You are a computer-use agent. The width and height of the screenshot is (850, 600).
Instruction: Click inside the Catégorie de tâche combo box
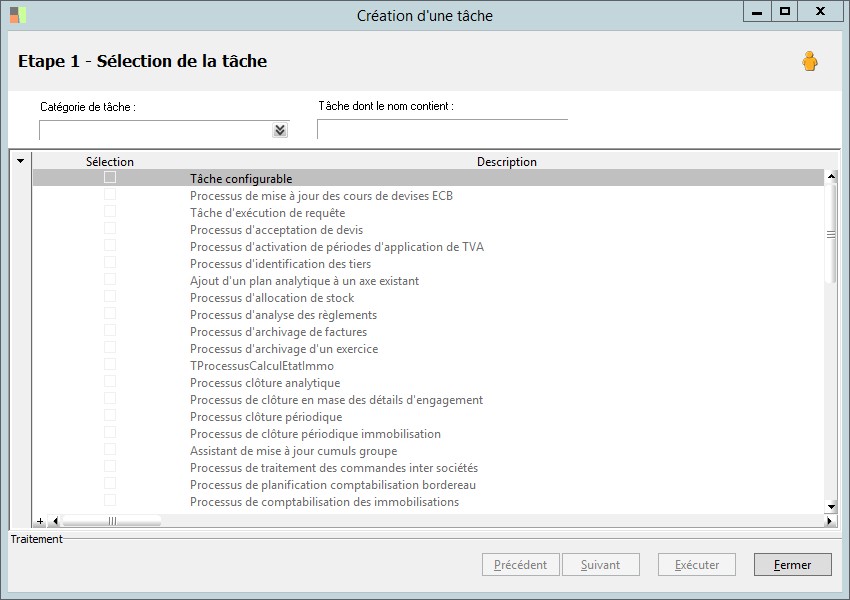(155, 130)
